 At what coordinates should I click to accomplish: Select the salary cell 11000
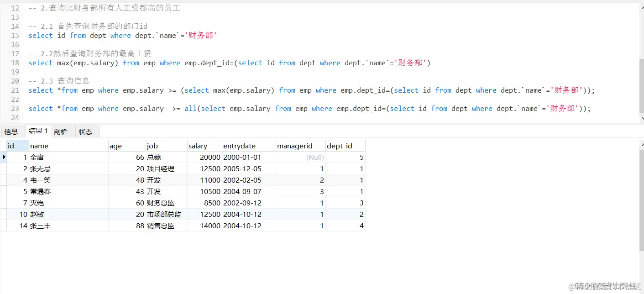204,180
